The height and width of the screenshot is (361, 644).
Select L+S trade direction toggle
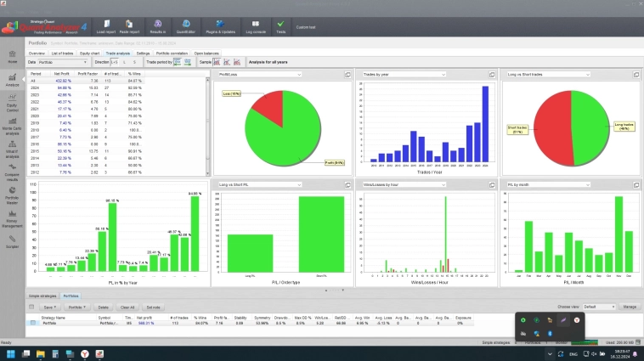pos(115,62)
